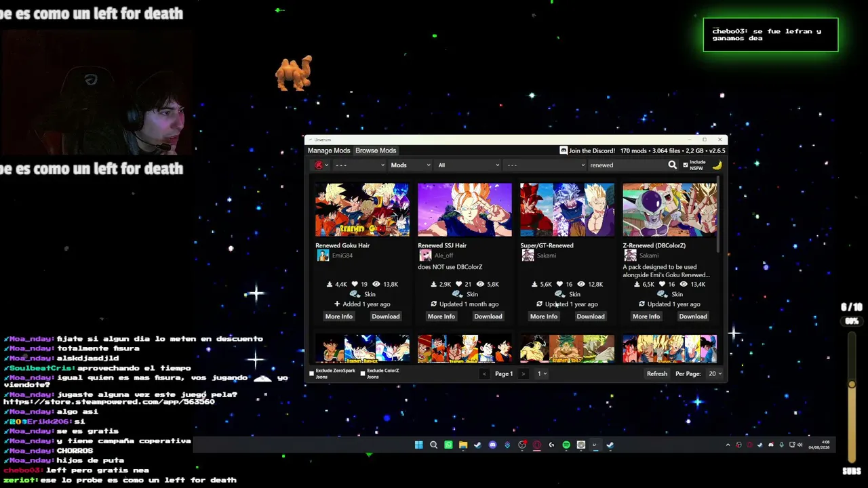Click the 'Renewed SSJ Hair' title
Image resolution: width=868 pixels, height=488 pixels.
(442, 245)
